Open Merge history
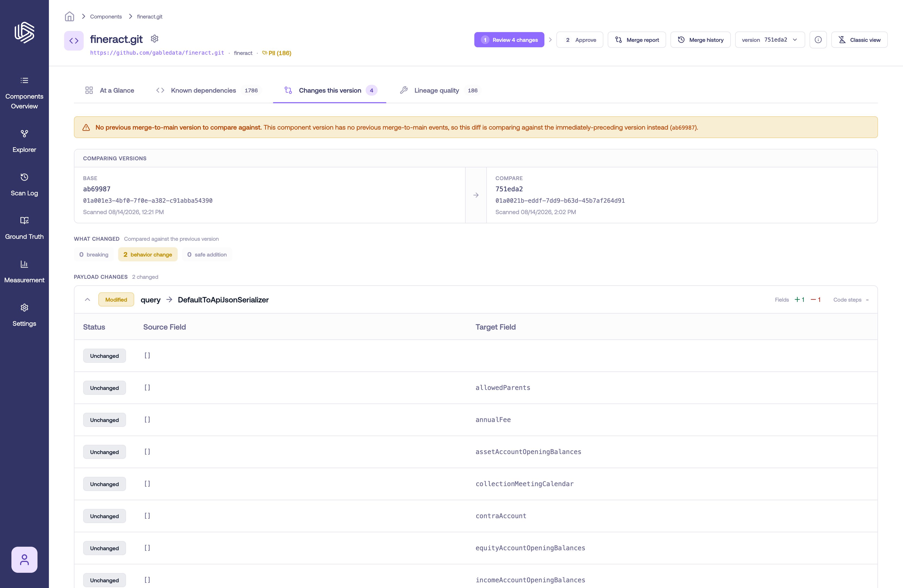Screen dimensions: 903x588 700,40
